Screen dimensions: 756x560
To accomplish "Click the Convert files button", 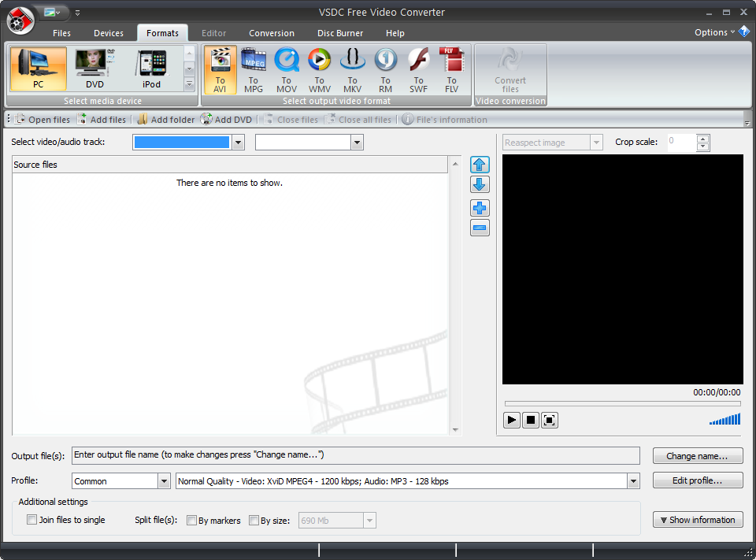I will coord(510,70).
